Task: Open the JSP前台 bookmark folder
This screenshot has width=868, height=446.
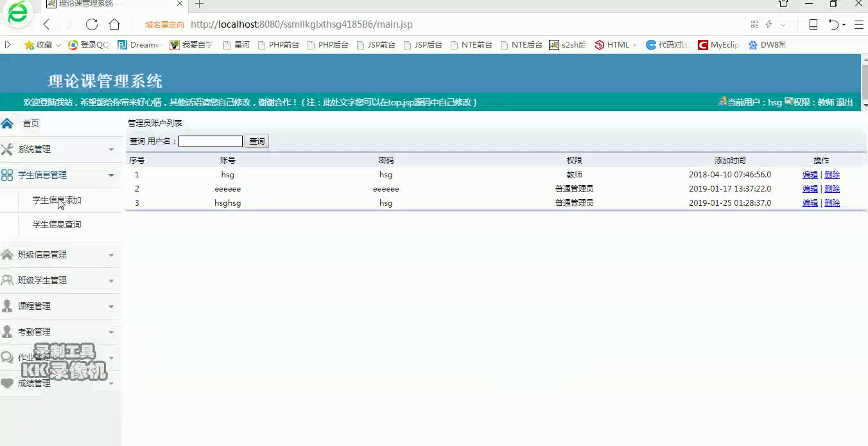Action: [376, 45]
